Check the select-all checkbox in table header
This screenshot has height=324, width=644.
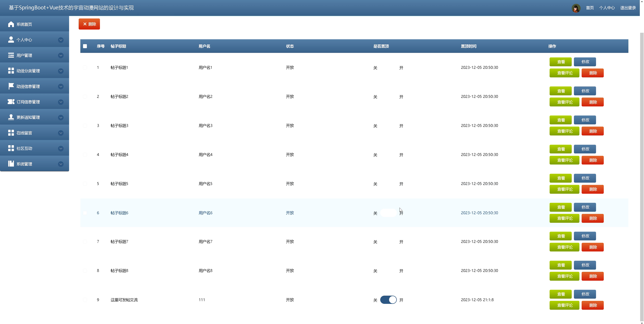(x=85, y=46)
